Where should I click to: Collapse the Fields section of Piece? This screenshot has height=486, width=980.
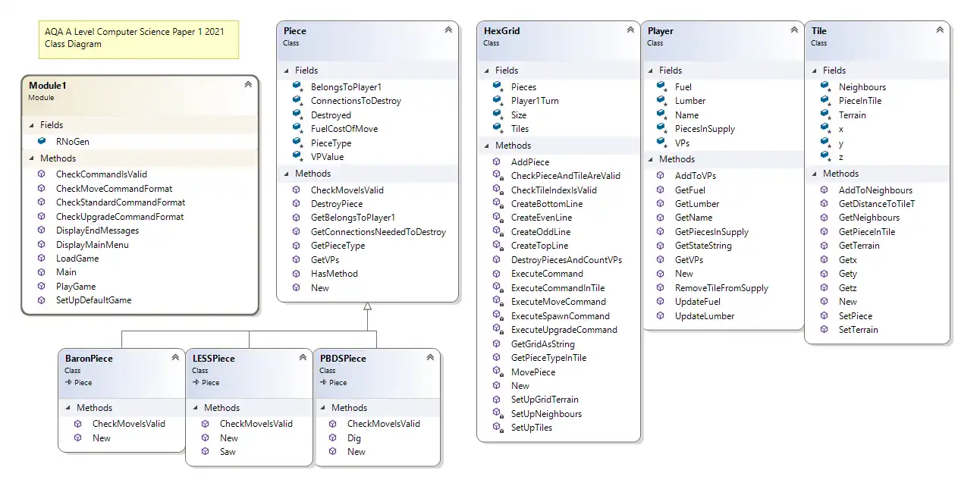pos(285,70)
